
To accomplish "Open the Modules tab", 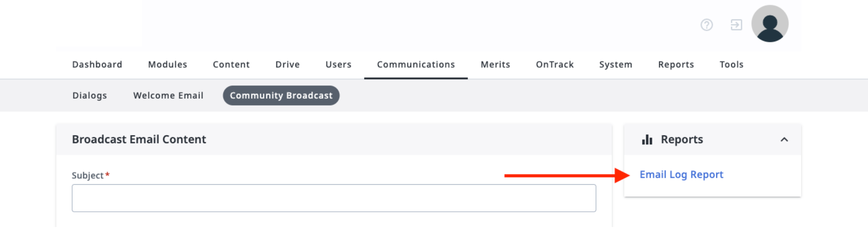I will tap(167, 64).
